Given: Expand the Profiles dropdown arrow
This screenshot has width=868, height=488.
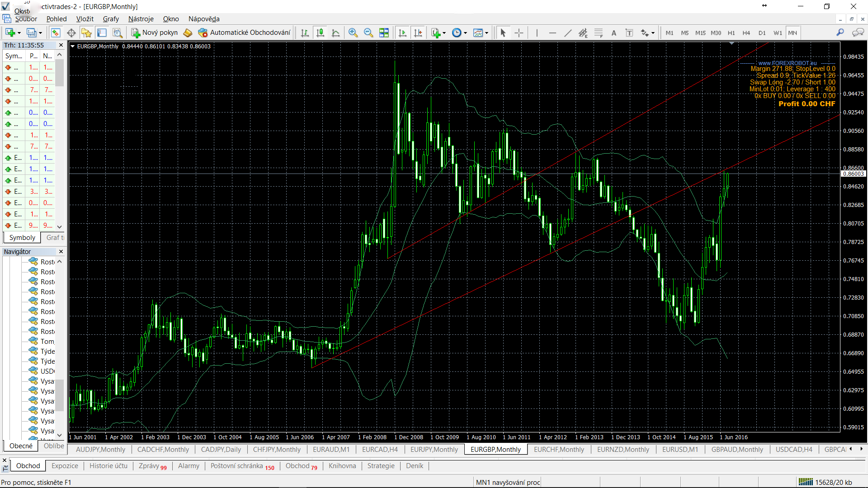Looking at the screenshot, I should (x=40, y=33).
